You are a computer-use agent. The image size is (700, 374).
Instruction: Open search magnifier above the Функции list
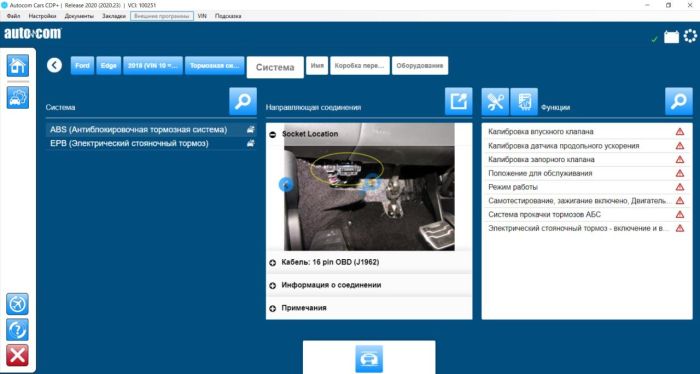tap(679, 101)
